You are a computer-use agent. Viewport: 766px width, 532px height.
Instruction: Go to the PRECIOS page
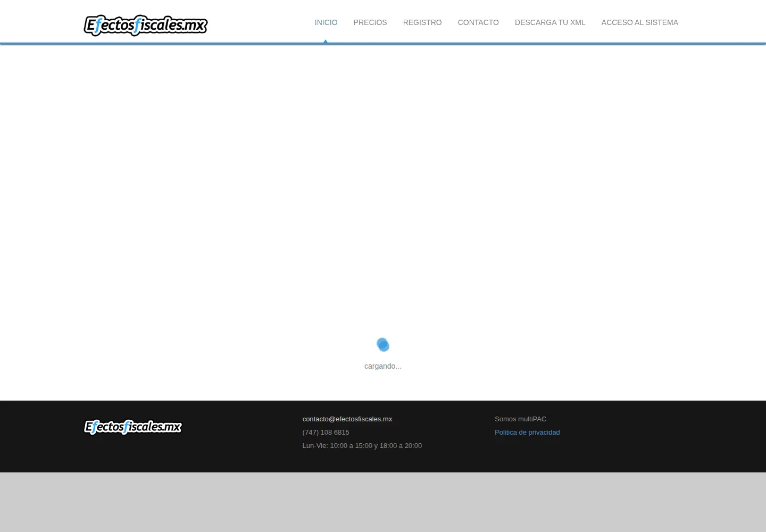tap(370, 22)
